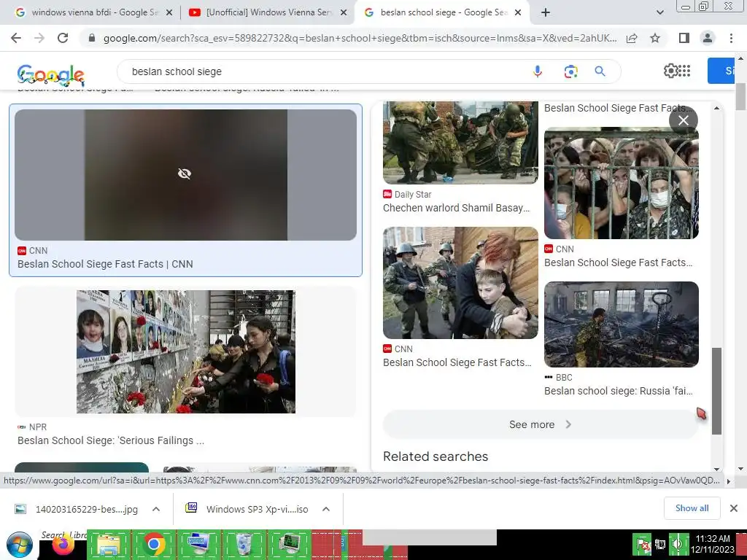Screen dimensions: 747x560
Task: Go forward with the browser arrow
Action: 39,38
